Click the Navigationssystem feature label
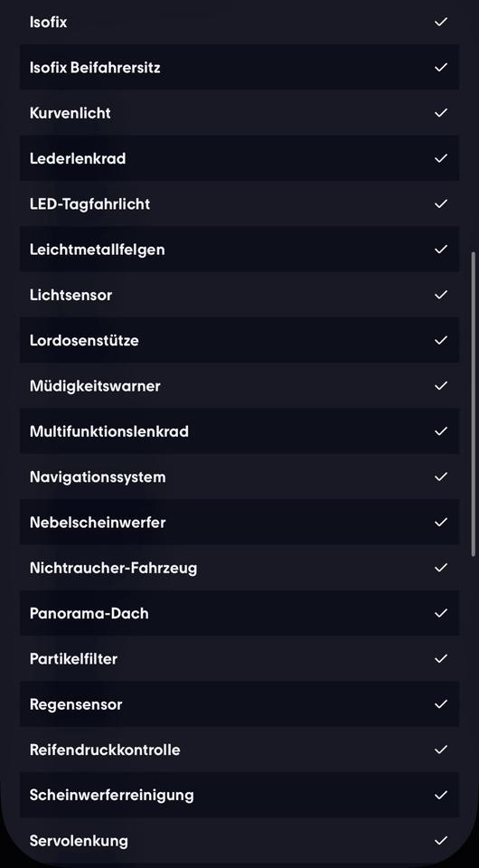479x868 pixels. click(x=98, y=477)
